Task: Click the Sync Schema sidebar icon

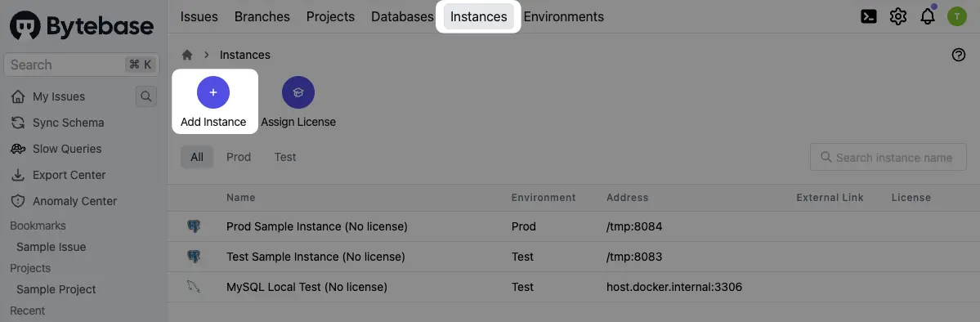Action: [x=18, y=123]
